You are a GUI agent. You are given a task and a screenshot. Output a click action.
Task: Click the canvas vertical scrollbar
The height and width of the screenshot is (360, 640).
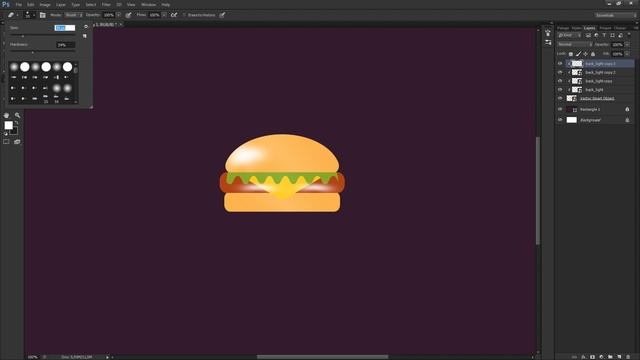[x=538, y=191]
